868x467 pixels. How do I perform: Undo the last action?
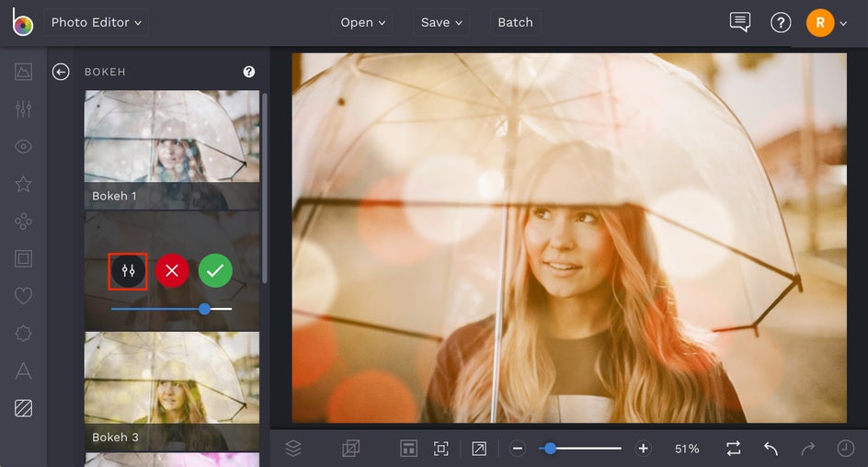[x=771, y=449]
